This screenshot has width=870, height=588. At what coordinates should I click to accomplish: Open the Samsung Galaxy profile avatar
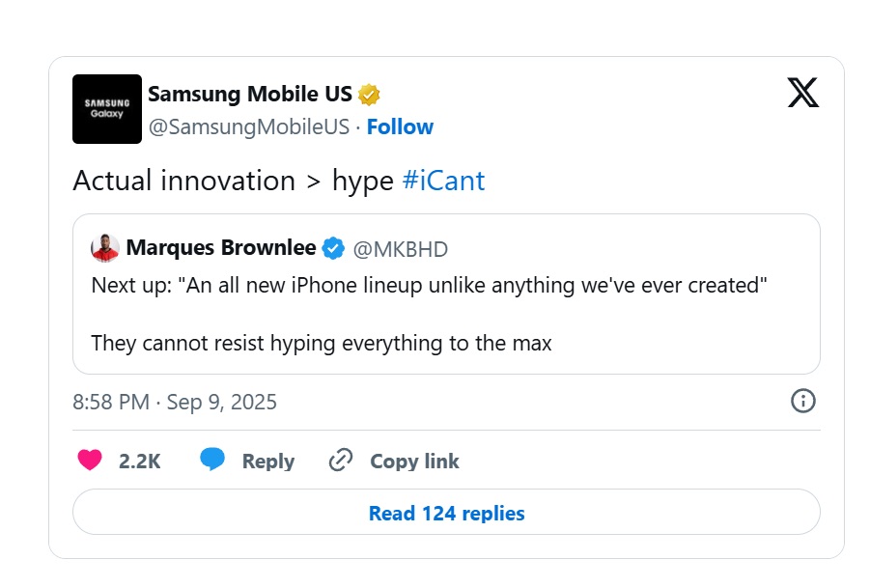[107, 109]
